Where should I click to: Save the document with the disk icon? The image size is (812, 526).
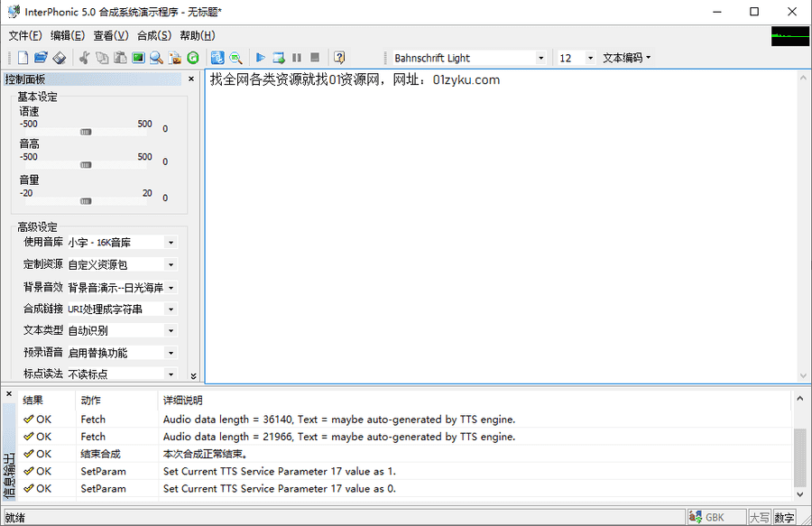click(x=60, y=58)
